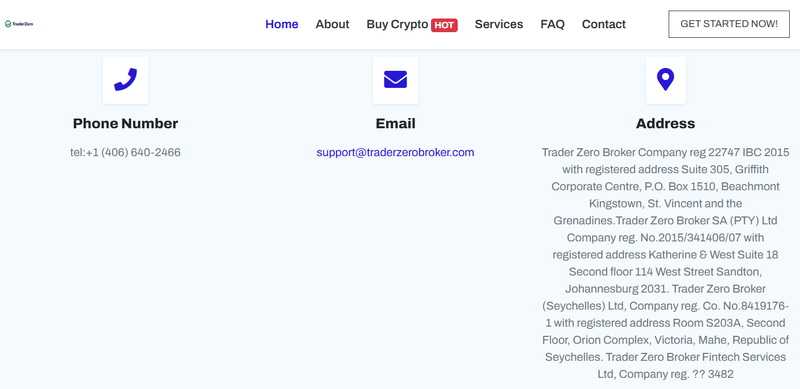Navigate to Services
Screen dimensions: 800x389
click(x=499, y=24)
